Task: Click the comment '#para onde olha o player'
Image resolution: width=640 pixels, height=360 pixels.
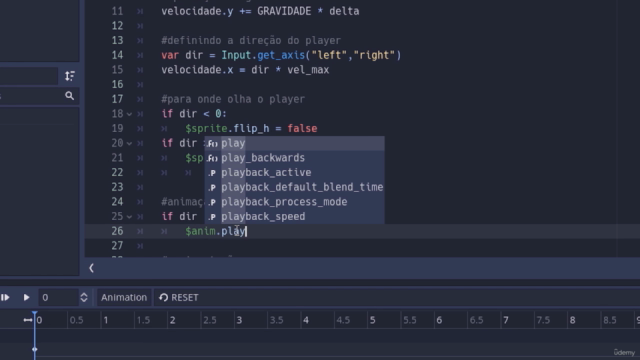Action: click(x=233, y=99)
